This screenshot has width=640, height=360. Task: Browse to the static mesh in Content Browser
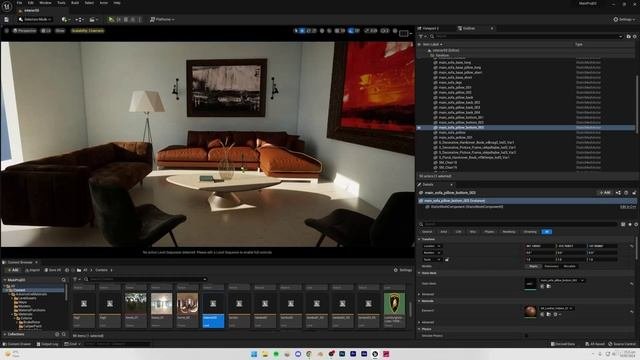[x=548, y=287]
